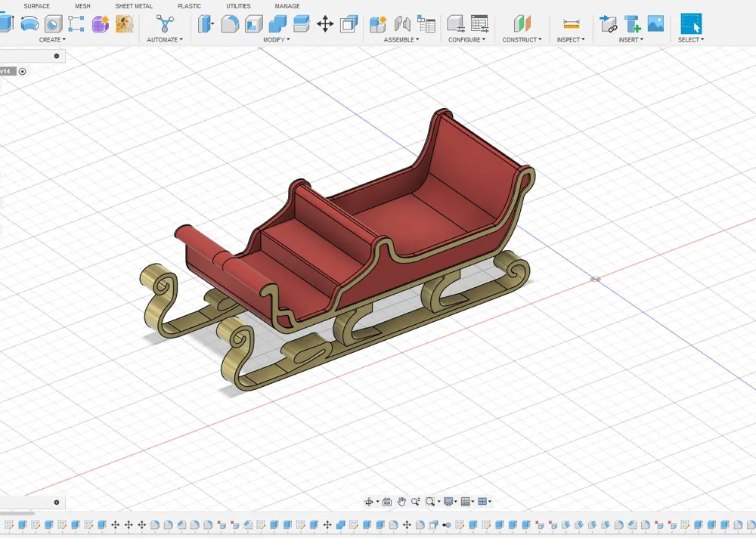The height and width of the screenshot is (538, 756).
Task: Click the Rectangular Pattern icon in CREATE group
Action: (76, 23)
